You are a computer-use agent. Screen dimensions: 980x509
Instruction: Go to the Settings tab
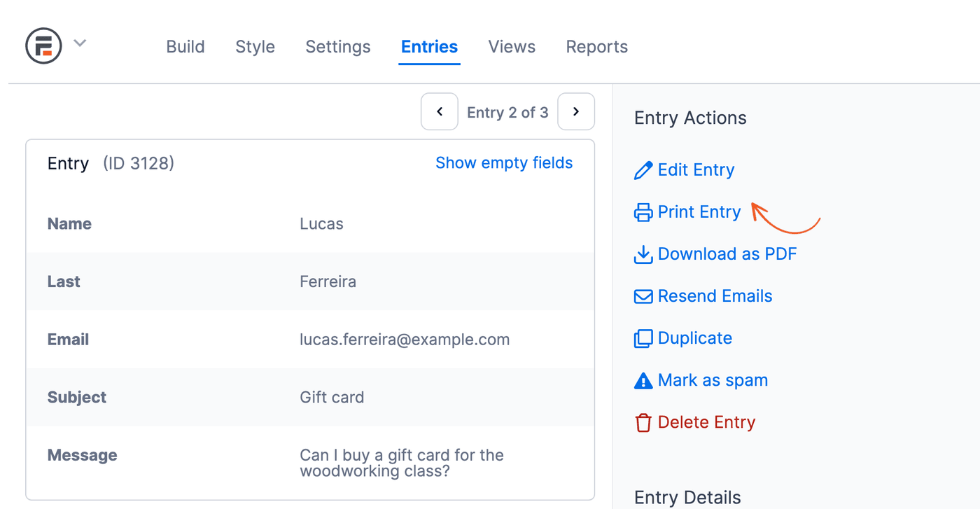click(338, 47)
